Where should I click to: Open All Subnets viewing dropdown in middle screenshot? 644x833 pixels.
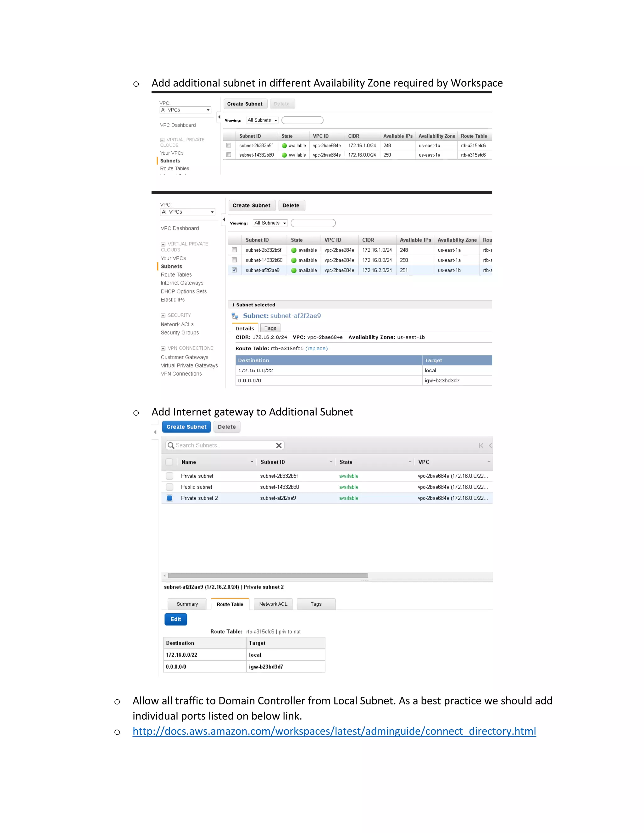tap(270, 223)
